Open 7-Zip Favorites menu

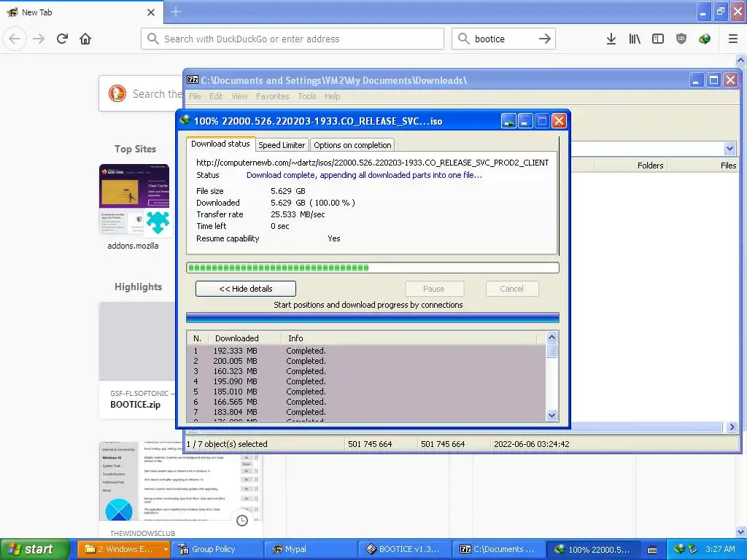click(273, 96)
